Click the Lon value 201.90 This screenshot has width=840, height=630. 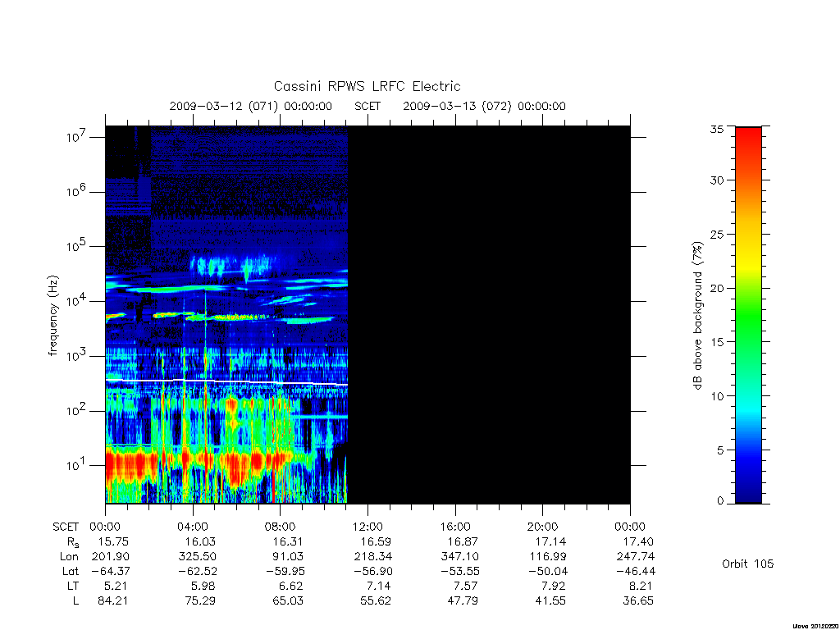tap(111, 557)
